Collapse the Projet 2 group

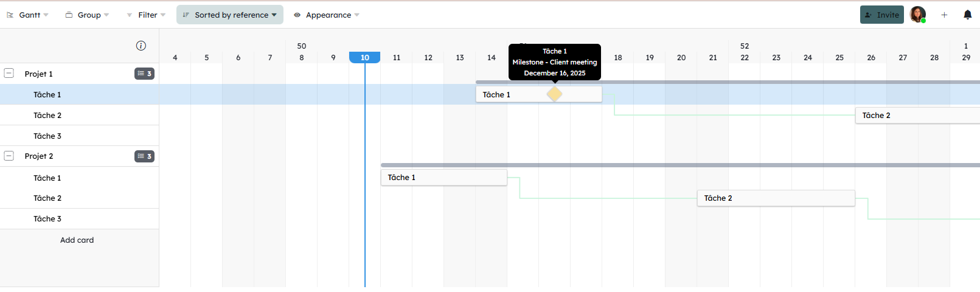[9, 156]
